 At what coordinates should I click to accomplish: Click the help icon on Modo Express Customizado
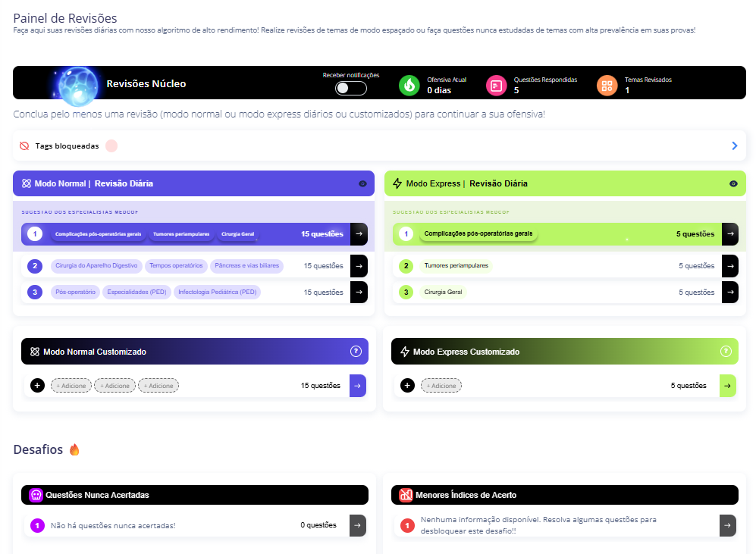[725, 352]
